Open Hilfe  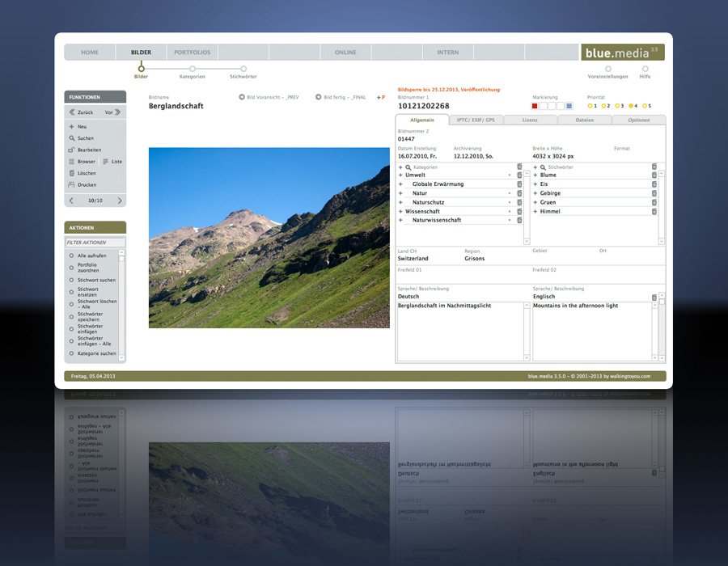point(645,73)
